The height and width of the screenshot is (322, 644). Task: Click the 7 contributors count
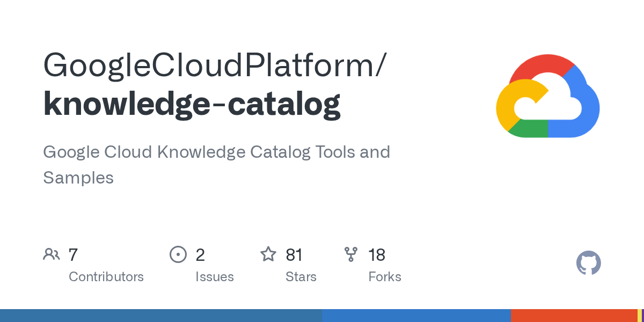pyautogui.click(x=74, y=254)
